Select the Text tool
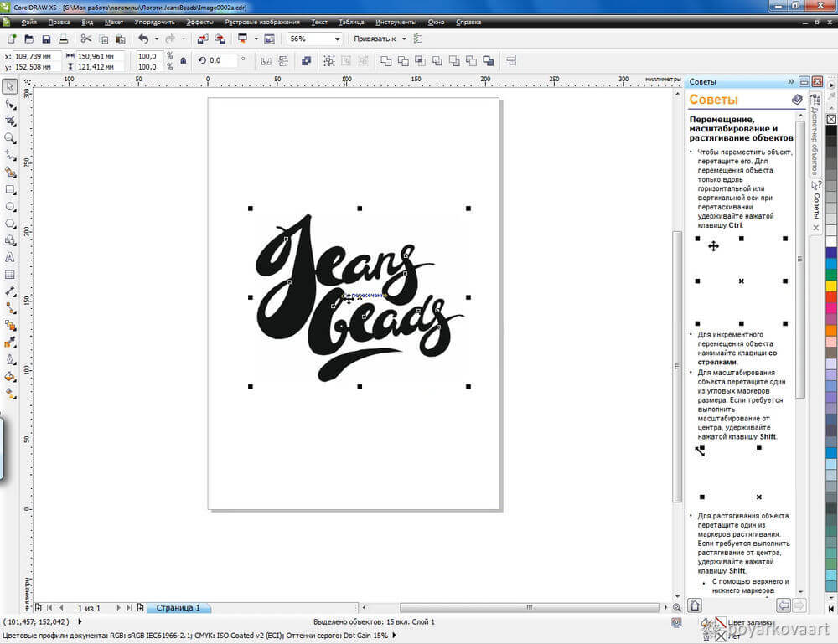This screenshot has width=838, height=644. click(x=10, y=257)
